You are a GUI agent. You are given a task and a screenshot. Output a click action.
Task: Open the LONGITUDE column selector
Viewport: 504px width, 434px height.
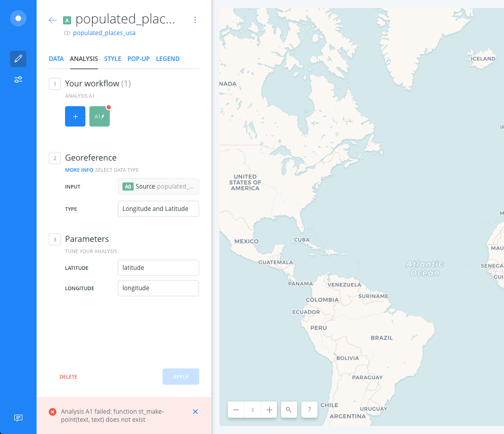(x=158, y=288)
